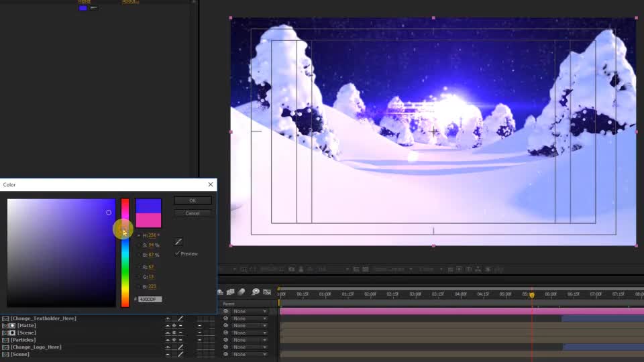Screen dimensions: 644x362
Task: Click the current time indicator in timeline
Action: [532, 295]
